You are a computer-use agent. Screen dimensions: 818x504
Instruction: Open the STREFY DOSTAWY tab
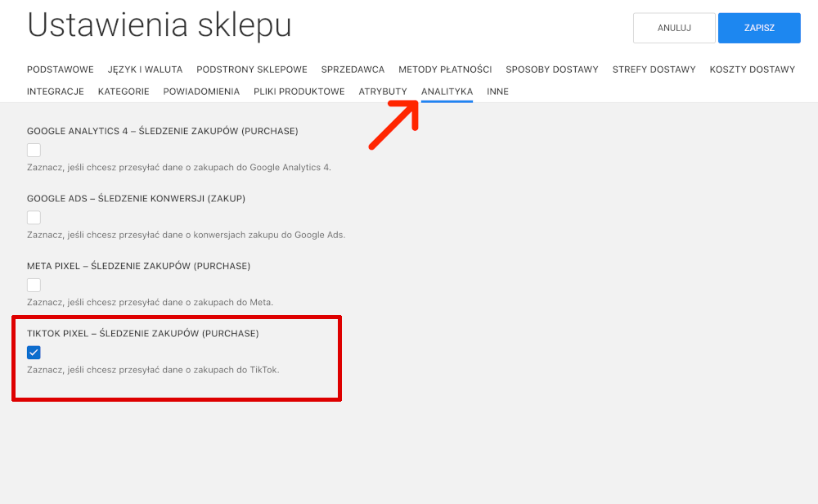point(654,70)
